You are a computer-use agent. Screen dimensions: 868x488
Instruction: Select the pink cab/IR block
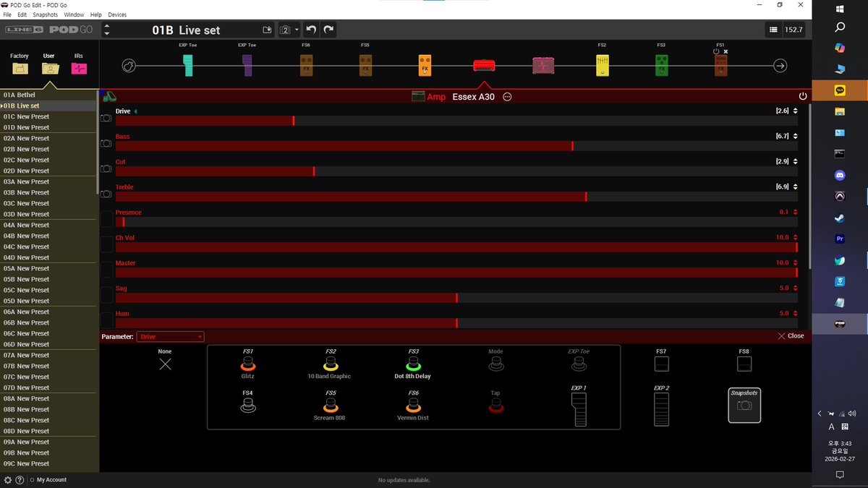[x=543, y=66]
